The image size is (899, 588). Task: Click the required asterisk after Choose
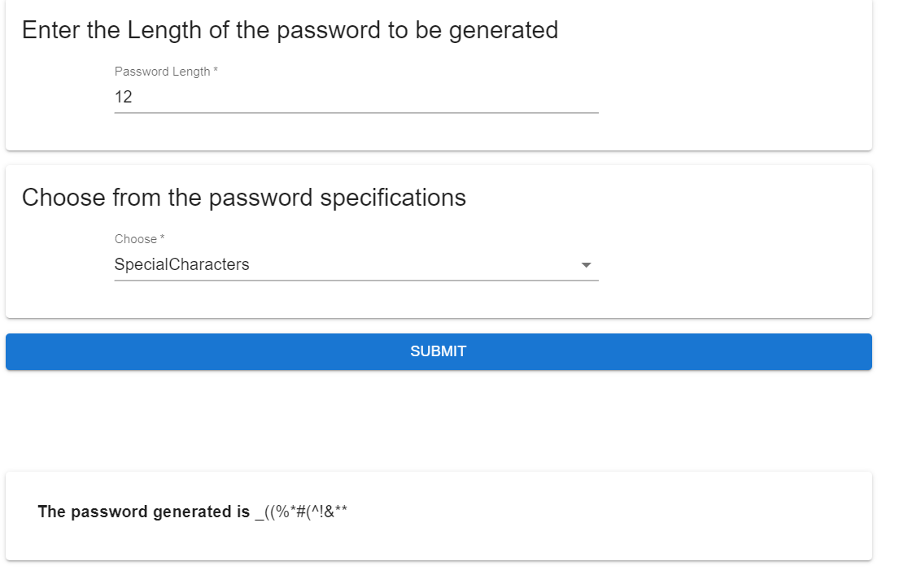[163, 239]
